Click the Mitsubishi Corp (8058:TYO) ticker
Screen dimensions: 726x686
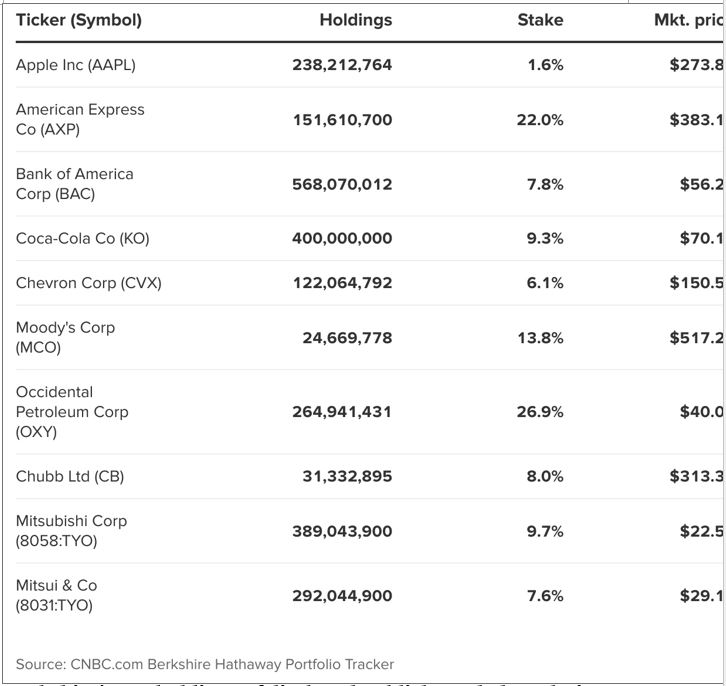71,531
